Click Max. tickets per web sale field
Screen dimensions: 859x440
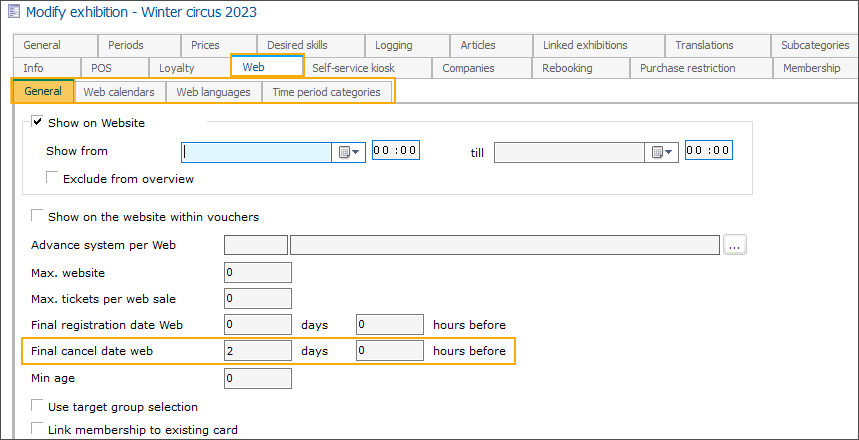click(x=258, y=299)
